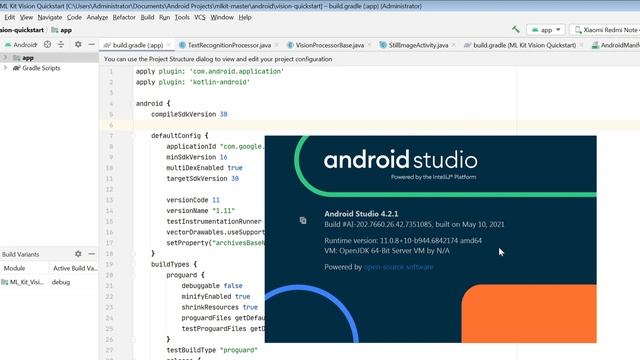
Task: Click the Active Build Variant column header
Action: (x=75, y=268)
